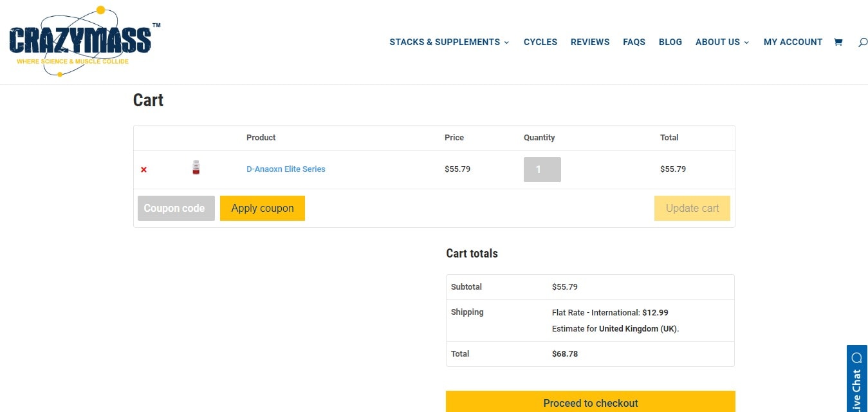Screen dimensions: 868x412
Task: Open the search magnifier icon
Action: [x=863, y=42]
